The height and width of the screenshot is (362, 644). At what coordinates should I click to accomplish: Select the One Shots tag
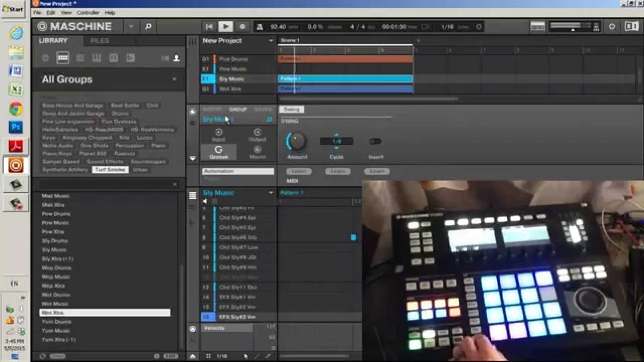[x=94, y=146]
